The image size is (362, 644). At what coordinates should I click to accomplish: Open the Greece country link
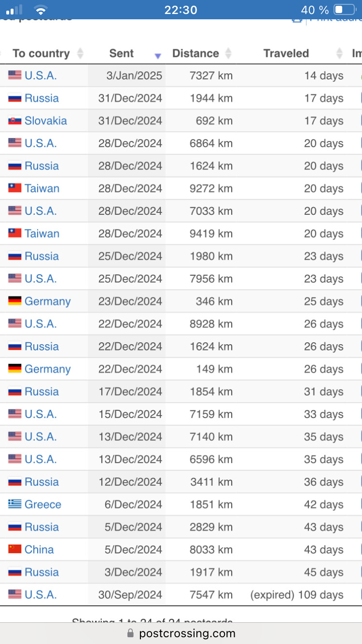(x=43, y=504)
